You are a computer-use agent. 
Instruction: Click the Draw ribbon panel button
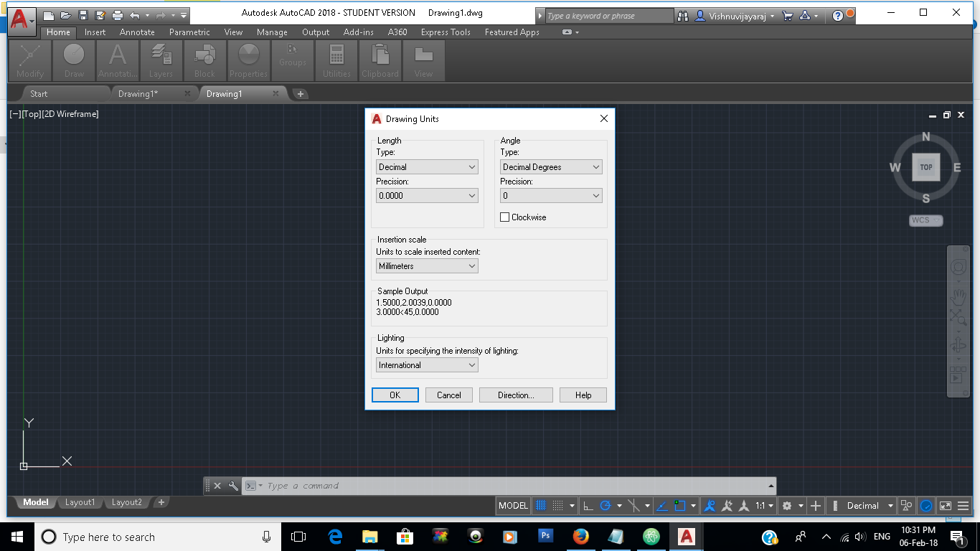[74, 60]
